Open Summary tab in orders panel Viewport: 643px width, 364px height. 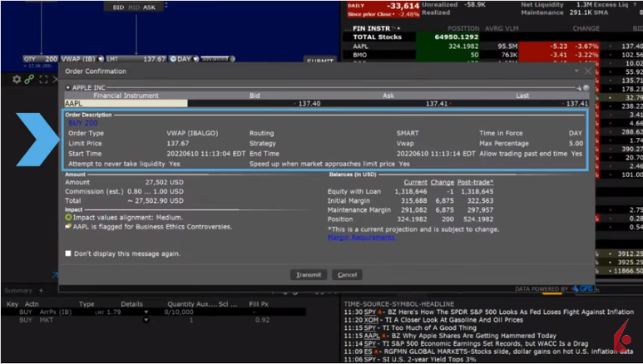tap(18, 290)
